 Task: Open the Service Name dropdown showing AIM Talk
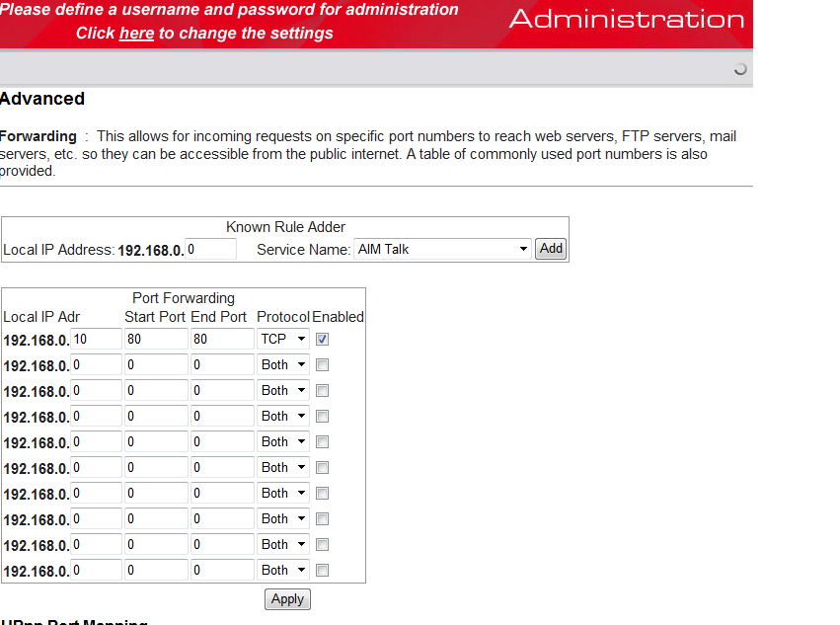(x=442, y=250)
